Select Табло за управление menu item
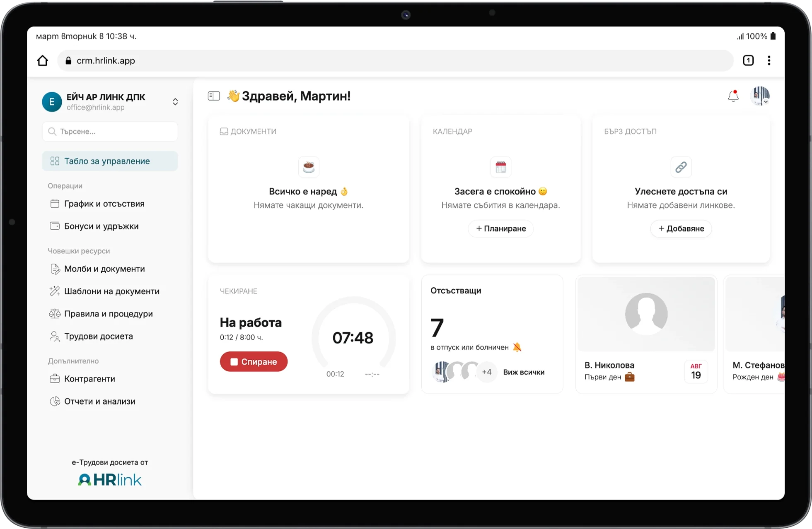 point(110,161)
